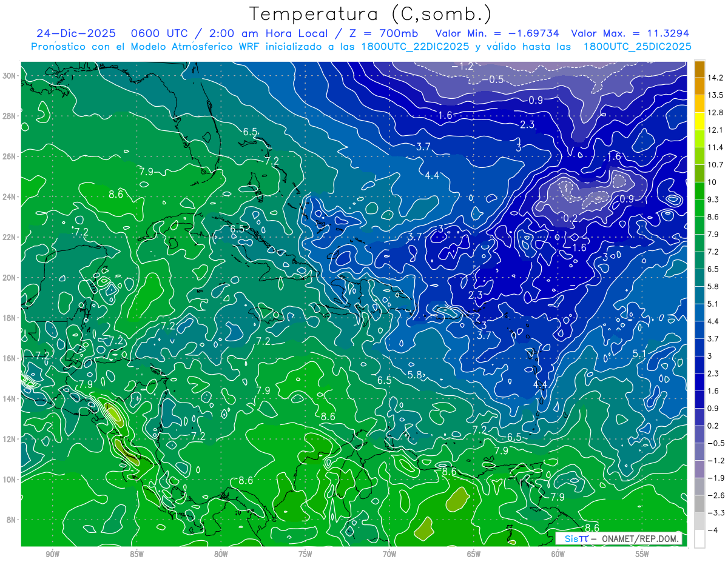Click the 'Temperatura (C,somb.)' chart title
This screenshot has height=562, width=728.
[x=370, y=14]
